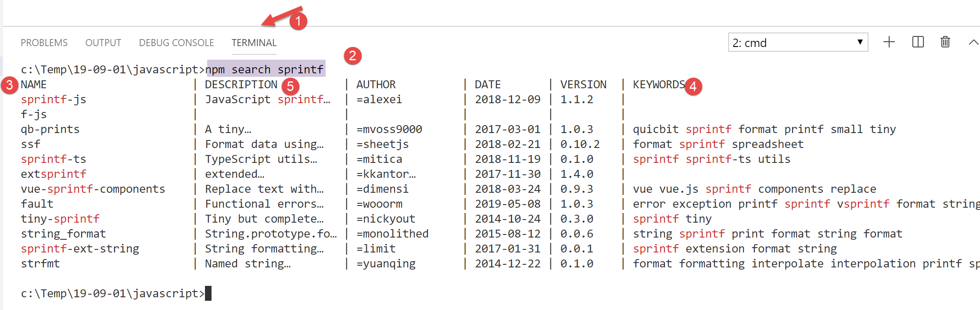Click the highlighted npm search sprintf command

[266, 69]
